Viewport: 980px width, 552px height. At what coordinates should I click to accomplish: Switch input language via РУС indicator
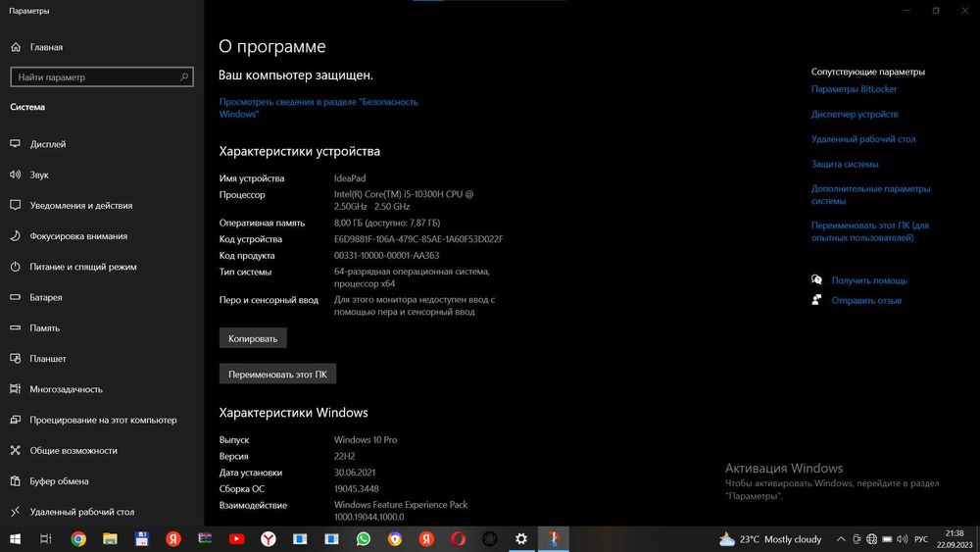coord(921,539)
